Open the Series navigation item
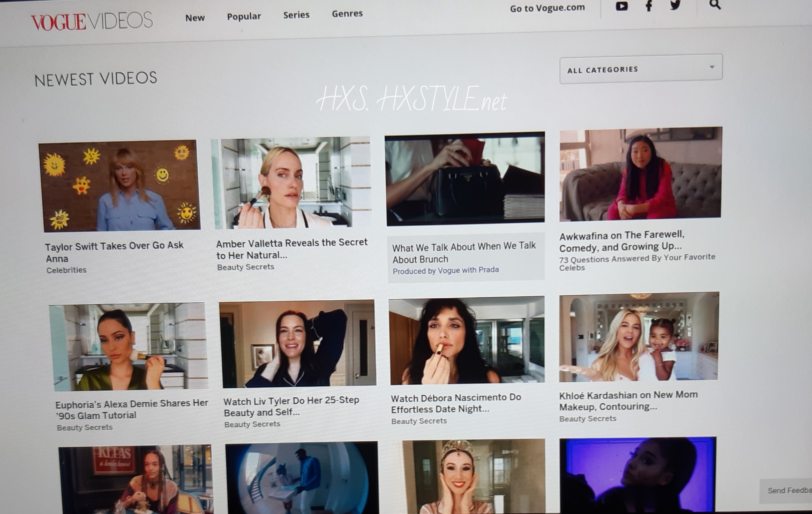The width and height of the screenshot is (812, 514). pyautogui.click(x=296, y=15)
